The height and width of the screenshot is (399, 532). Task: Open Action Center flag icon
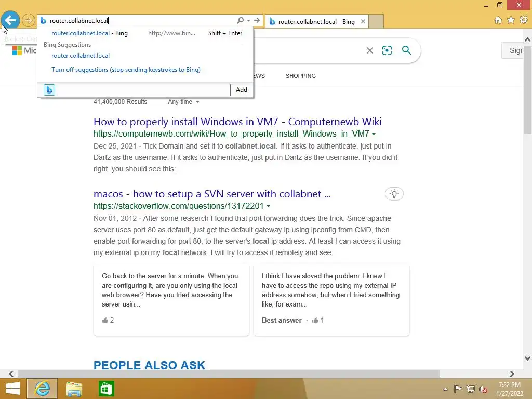click(x=458, y=389)
